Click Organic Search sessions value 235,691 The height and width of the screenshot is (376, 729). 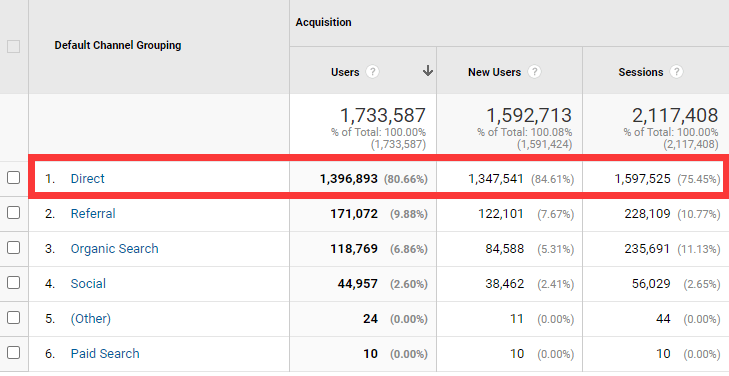647,249
